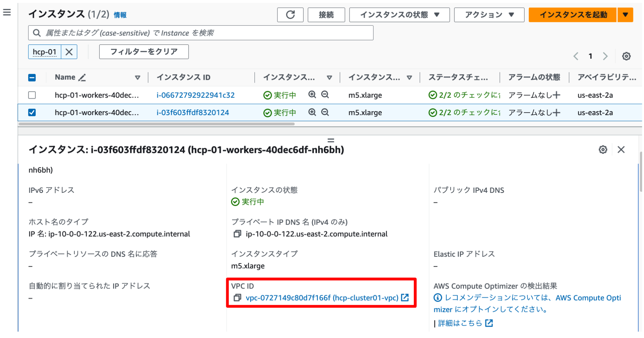Open the インスタンスの状態 dropdown
Viewport: 644px width, 338px height.
point(399,15)
